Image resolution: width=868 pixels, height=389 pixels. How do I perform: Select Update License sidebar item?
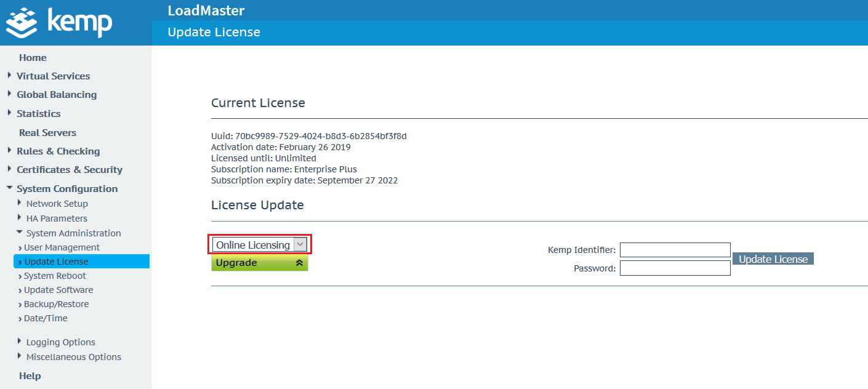click(81, 262)
